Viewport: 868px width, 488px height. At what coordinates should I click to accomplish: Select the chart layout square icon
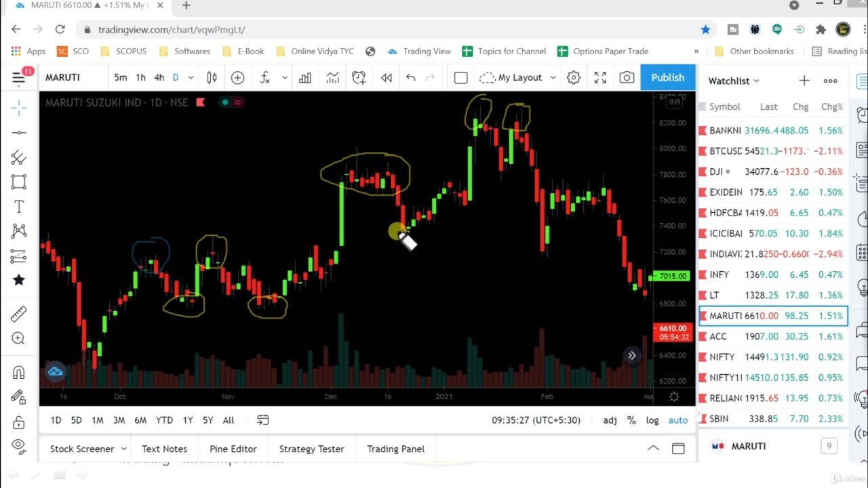click(460, 77)
